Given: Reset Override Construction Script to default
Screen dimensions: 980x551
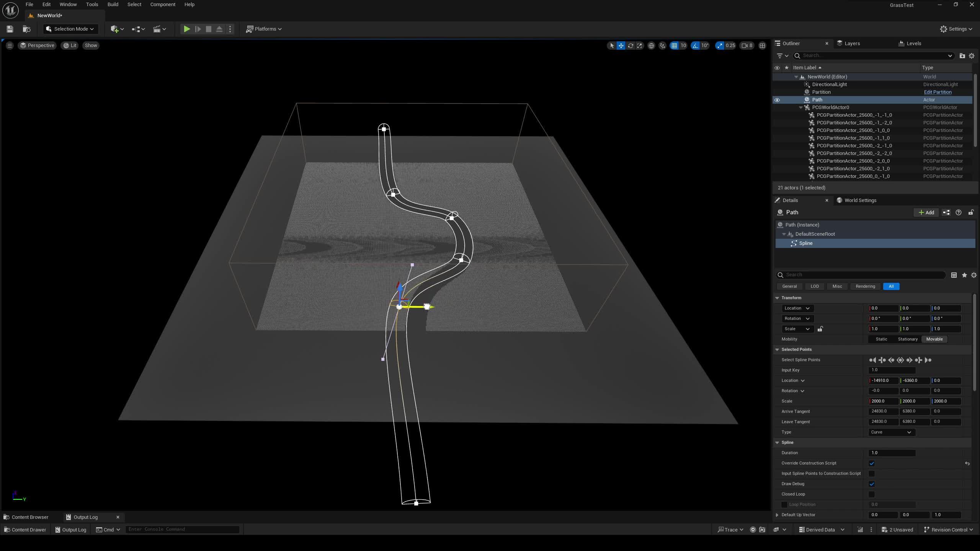Looking at the screenshot, I should pyautogui.click(x=967, y=463).
